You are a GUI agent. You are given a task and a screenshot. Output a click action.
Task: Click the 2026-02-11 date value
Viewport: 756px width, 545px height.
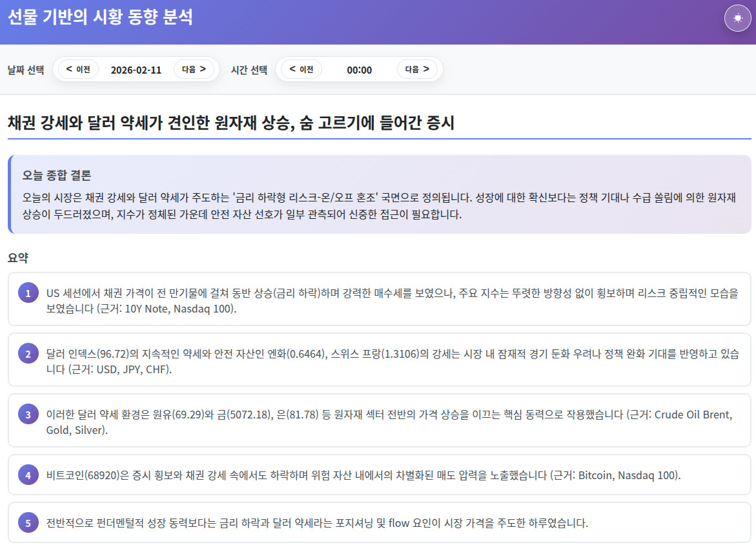(136, 70)
